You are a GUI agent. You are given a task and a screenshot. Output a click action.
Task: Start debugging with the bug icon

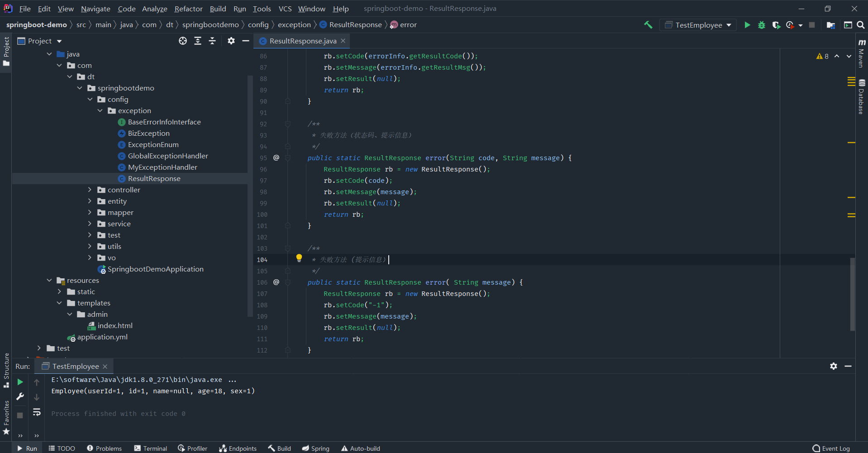(x=762, y=25)
